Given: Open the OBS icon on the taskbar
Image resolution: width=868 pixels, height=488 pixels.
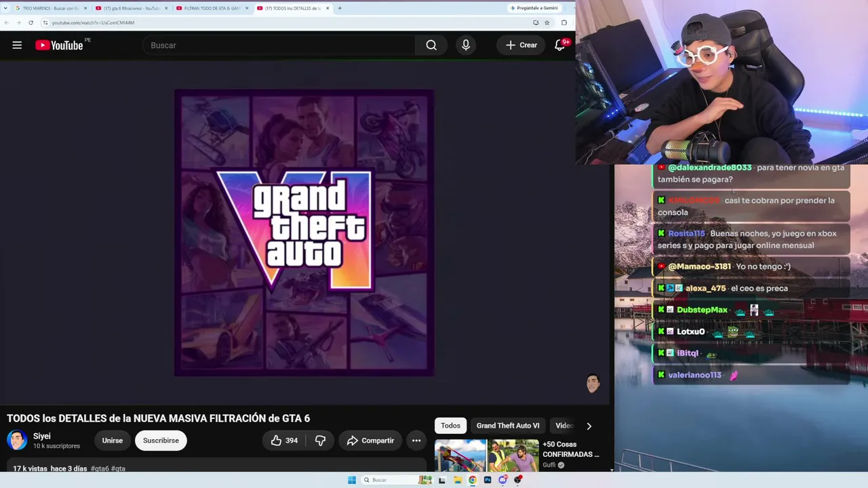Looking at the screenshot, I should tap(518, 480).
